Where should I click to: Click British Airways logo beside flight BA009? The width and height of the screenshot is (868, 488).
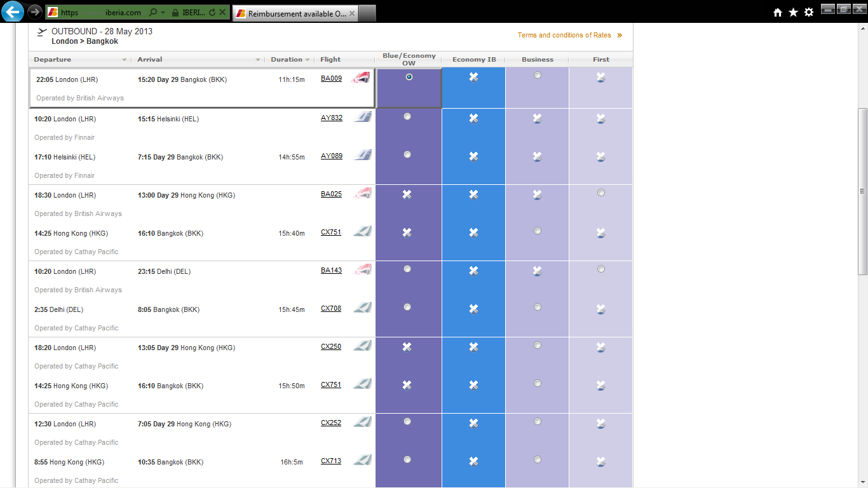[361, 78]
